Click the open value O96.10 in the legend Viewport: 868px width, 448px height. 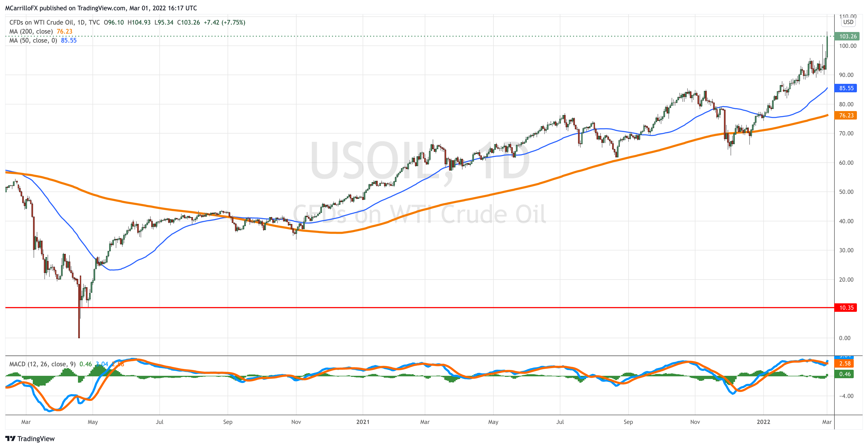pyautogui.click(x=114, y=22)
